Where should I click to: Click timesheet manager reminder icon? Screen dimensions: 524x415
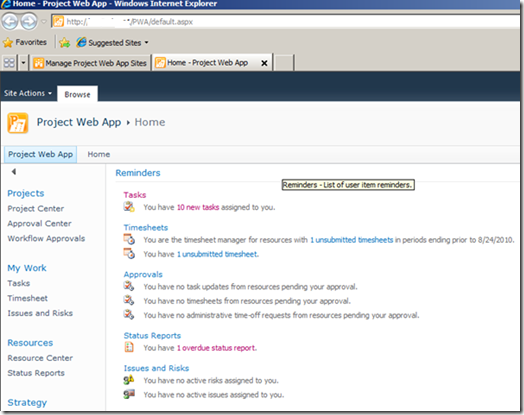[129, 239]
